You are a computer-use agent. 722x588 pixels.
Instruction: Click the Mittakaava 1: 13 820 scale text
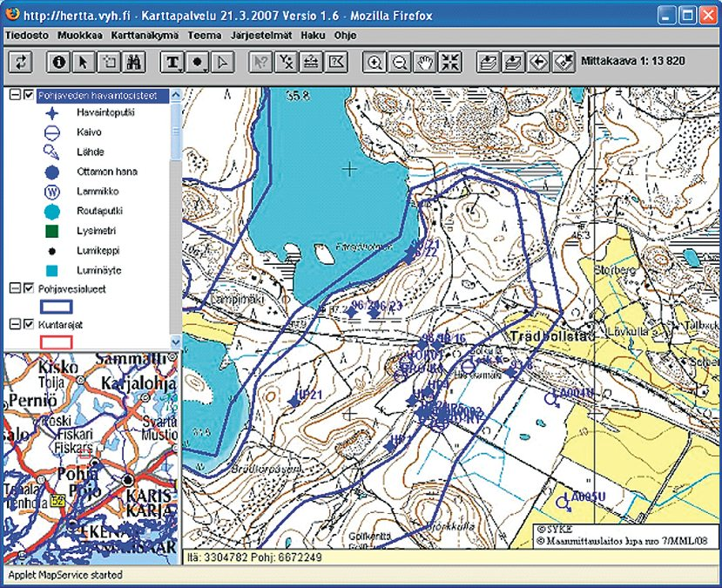pos(633,61)
